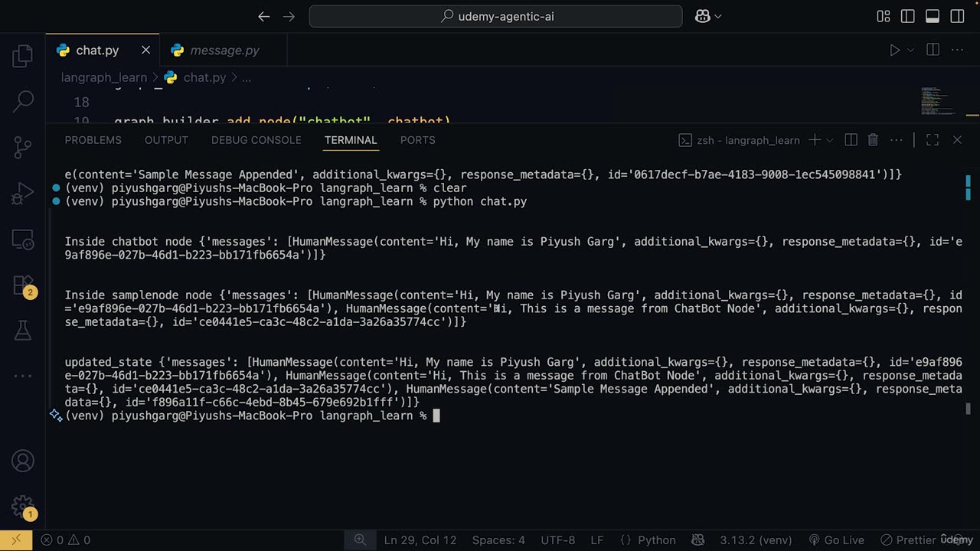Select the zsh - langraph_learn terminal
This screenshot has height=551, width=980.
click(x=740, y=140)
